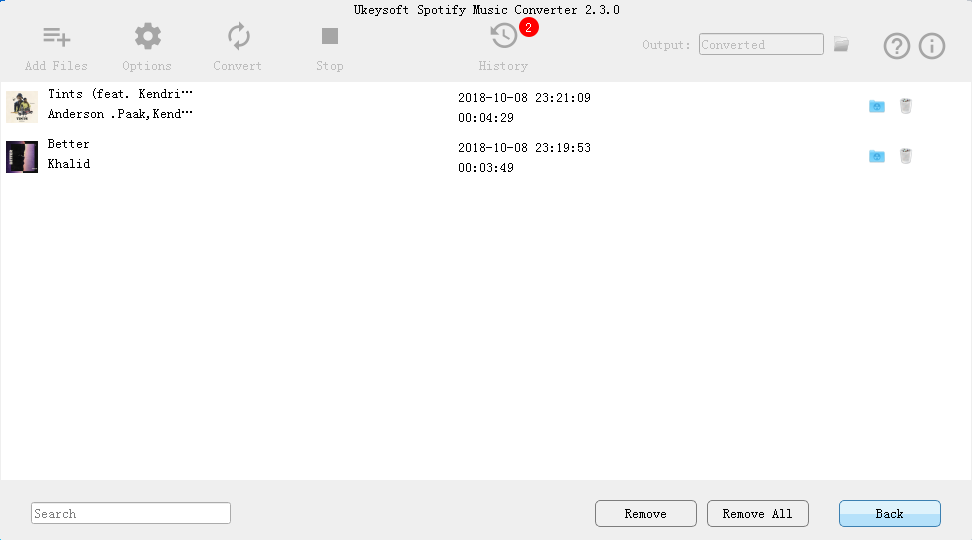This screenshot has height=540, width=972.
Task: Open the help question mark icon
Action: pyautogui.click(x=896, y=46)
